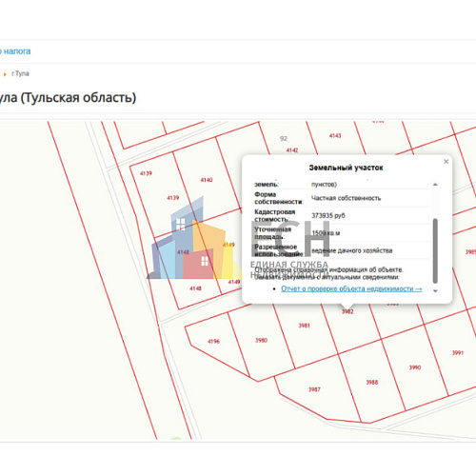Viewport: 476px width, 476px height.
Task: Click the Форма собственности label
Action: pyautogui.click(x=278, y=198)
